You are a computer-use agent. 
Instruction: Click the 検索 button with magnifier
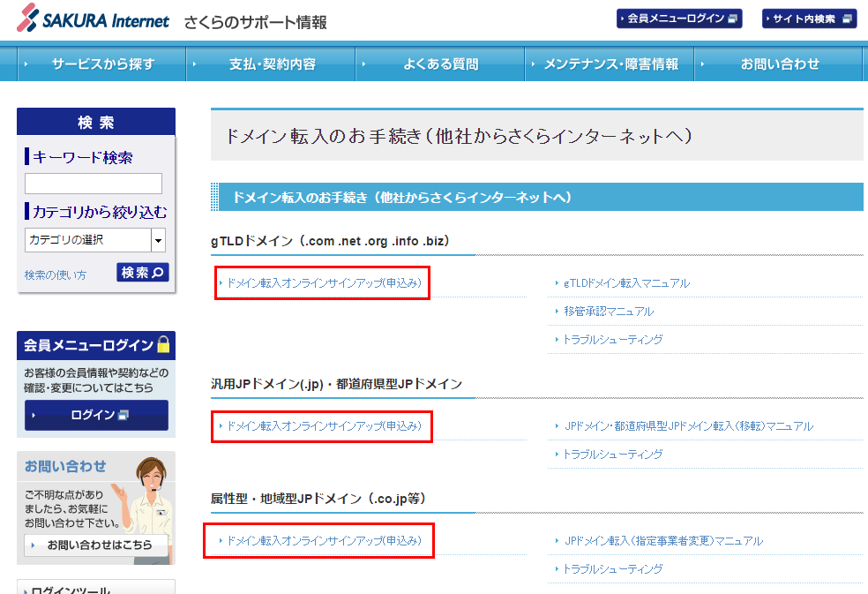coord(142,272)
